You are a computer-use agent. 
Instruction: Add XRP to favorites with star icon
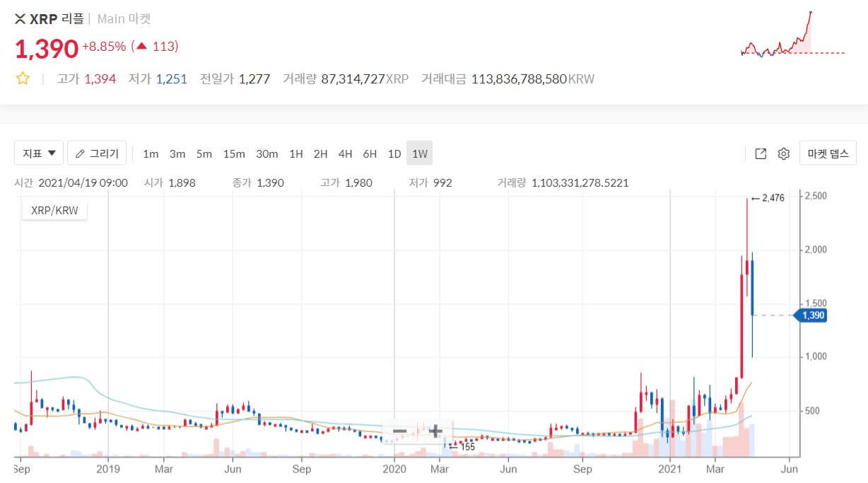coord(23,78)
